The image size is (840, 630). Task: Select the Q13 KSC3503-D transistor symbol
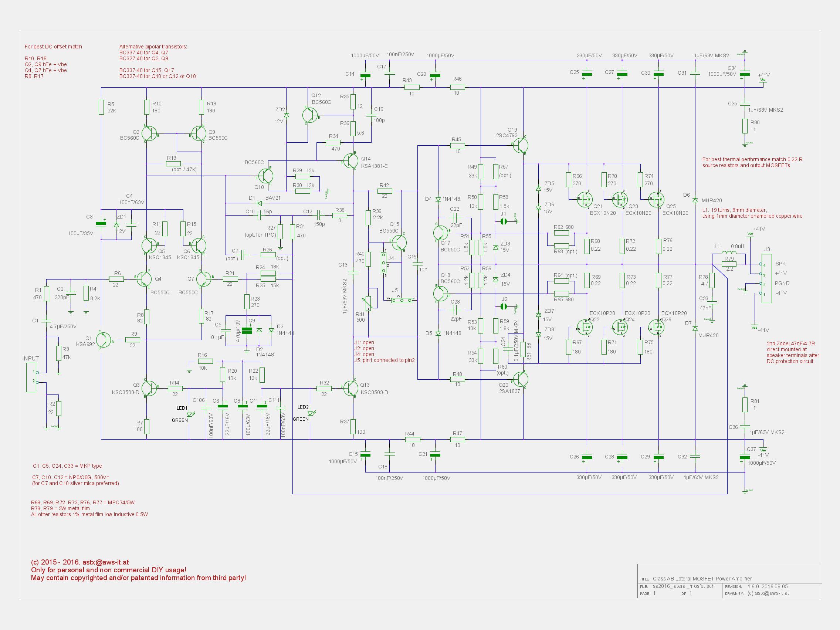coord(350,388)
